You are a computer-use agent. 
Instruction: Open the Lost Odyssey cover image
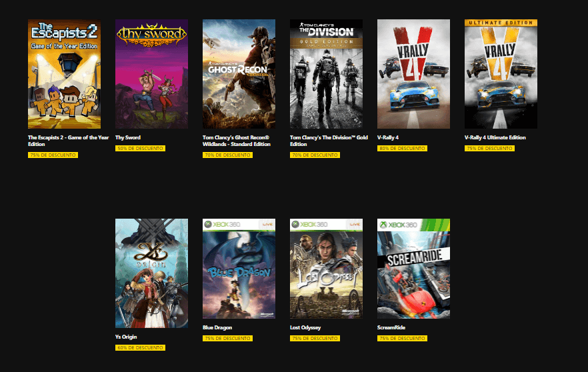[326, 269]
